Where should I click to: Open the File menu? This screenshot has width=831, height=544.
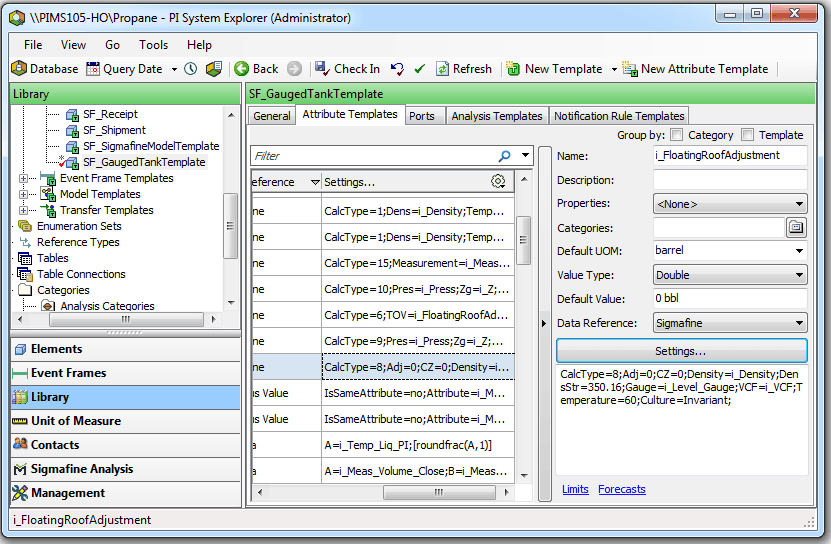pyautogui.click(x=33, y=45)
